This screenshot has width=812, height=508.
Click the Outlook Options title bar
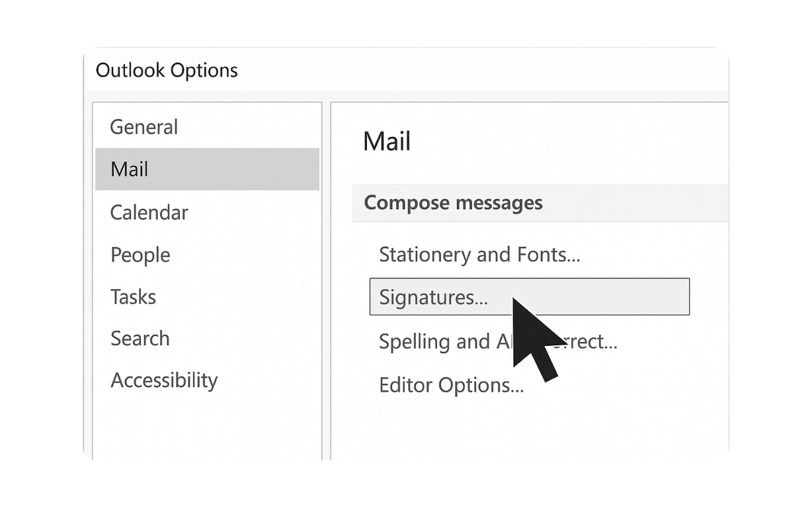pos(167,70)
